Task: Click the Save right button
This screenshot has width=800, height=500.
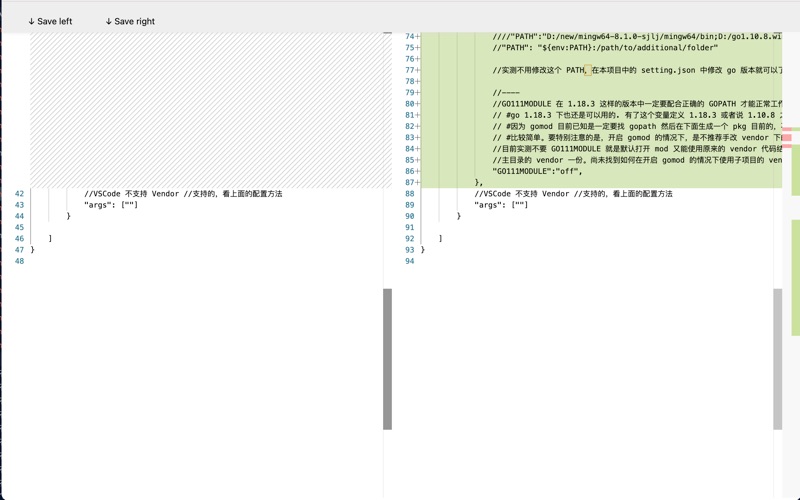Action: 130,21
